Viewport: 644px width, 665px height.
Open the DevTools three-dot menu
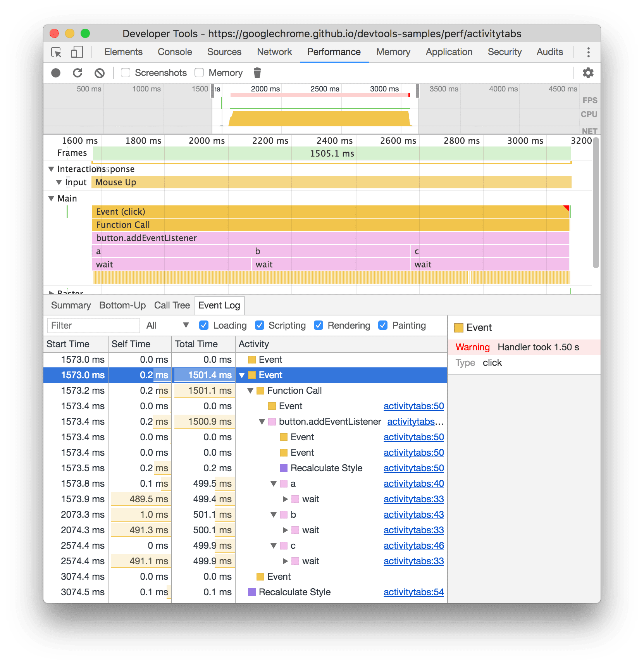(x=588, y=52)
